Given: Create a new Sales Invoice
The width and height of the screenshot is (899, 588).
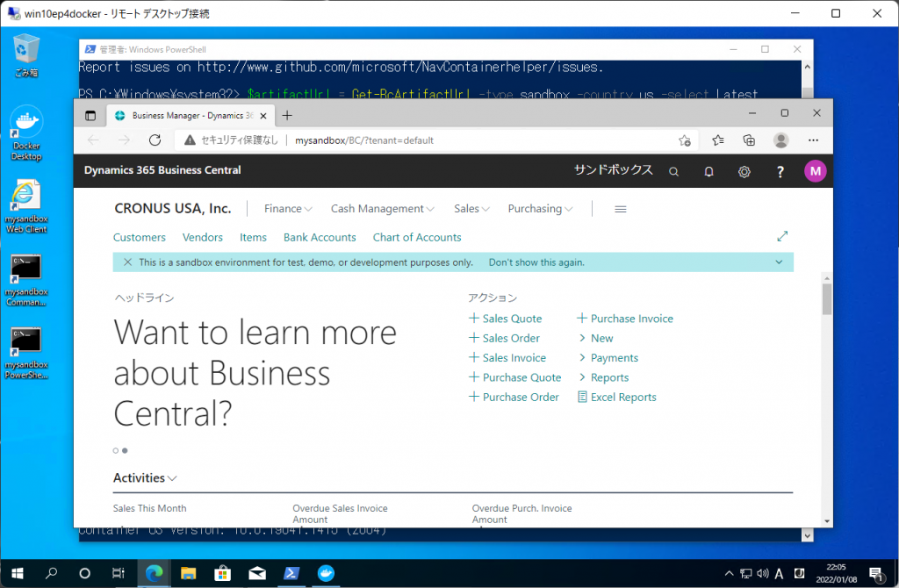Looking at the screenshot, I should [x=507, y=357].
